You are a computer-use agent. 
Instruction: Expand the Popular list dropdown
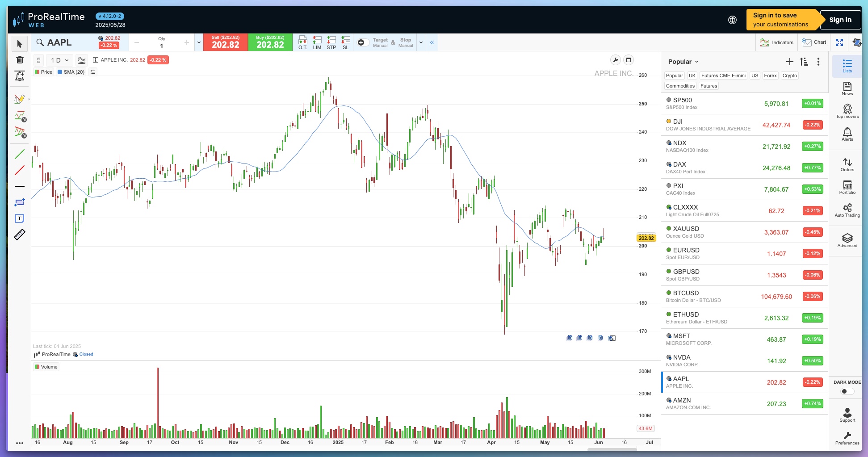[683, 62]
